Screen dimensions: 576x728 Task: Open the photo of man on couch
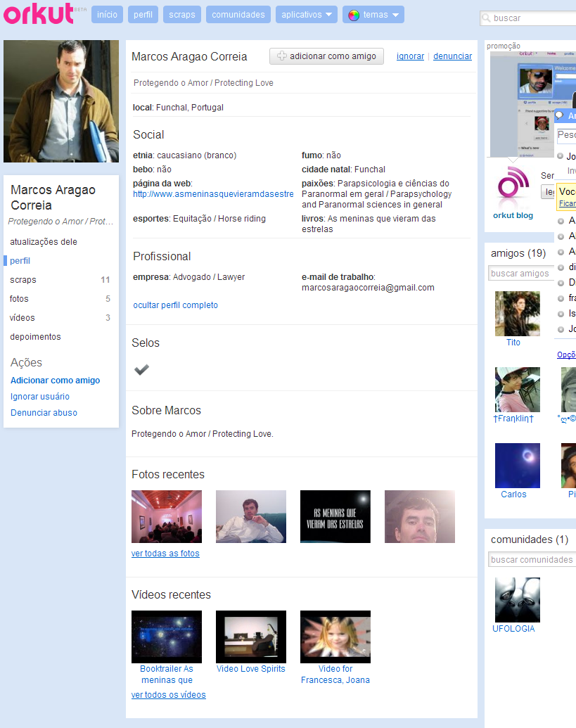pos(251,516)
